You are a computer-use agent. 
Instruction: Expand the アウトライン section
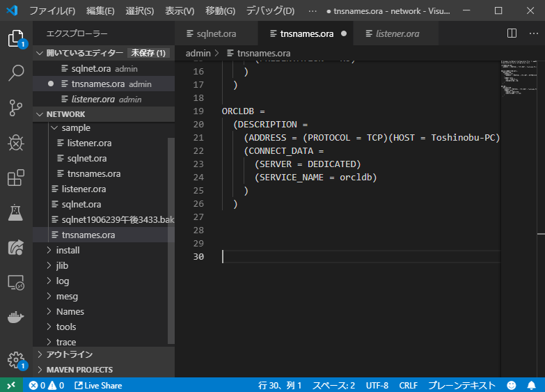coord(104,354)
